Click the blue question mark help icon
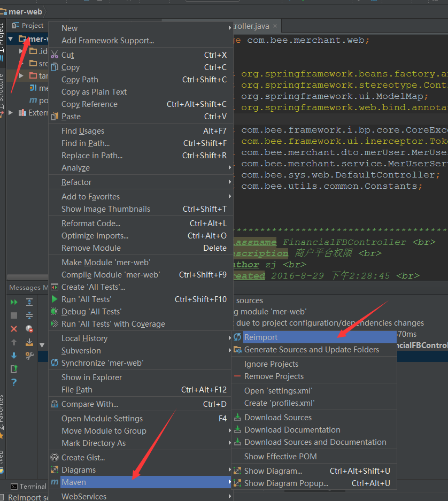448x501 pixels. pyautogui.click(x=14, y=382)
